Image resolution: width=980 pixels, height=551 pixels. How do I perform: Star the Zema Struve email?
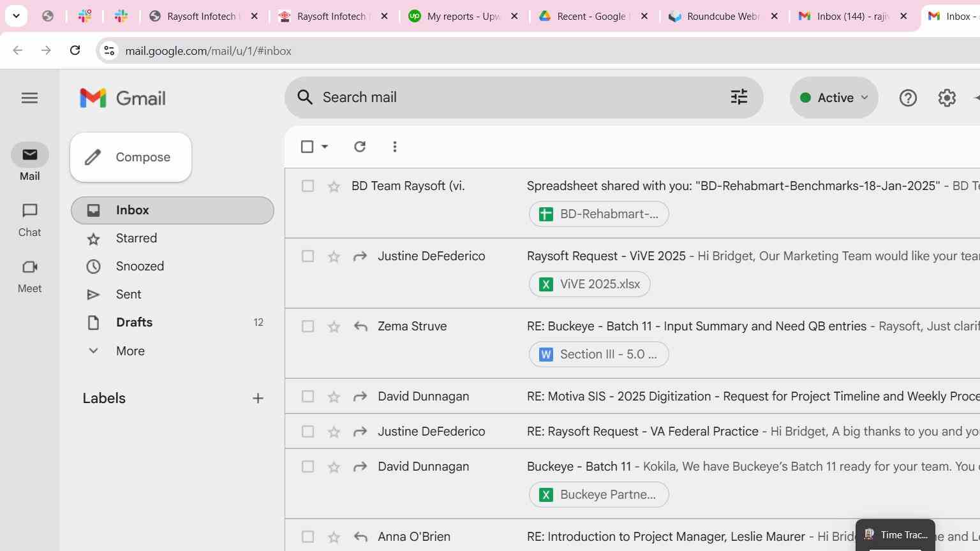(334, 327)
